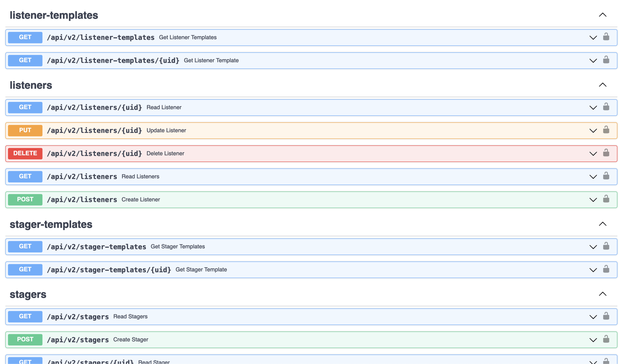
Task: Click the POST badge for Create Stager
Action: [x=25, y=340]
